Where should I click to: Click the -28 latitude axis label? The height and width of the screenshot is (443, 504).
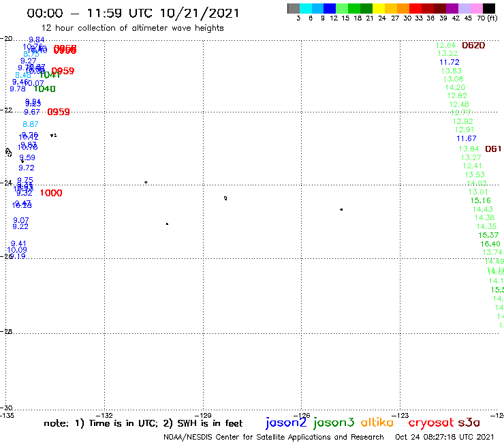(6, 331)
